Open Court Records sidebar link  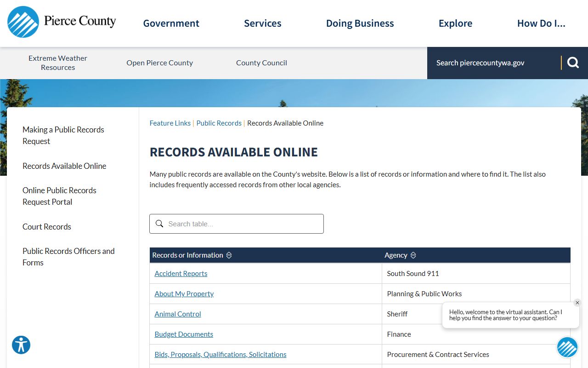point(47,227)
